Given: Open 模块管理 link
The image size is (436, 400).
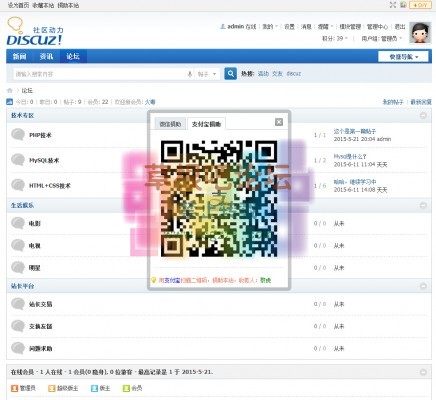Looking at the screenshot, I should click(x=350, y=27).
